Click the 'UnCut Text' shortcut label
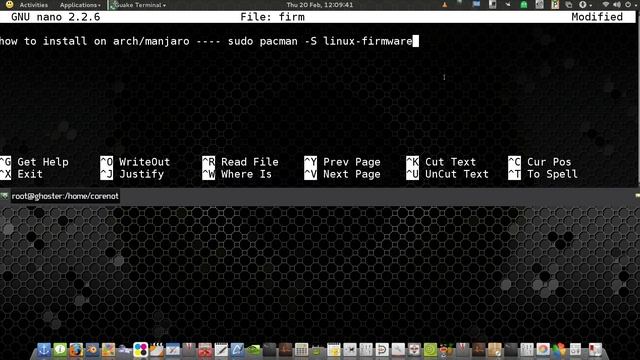The image size is (640, 360). pyautogui.click(x=457, y=174)
